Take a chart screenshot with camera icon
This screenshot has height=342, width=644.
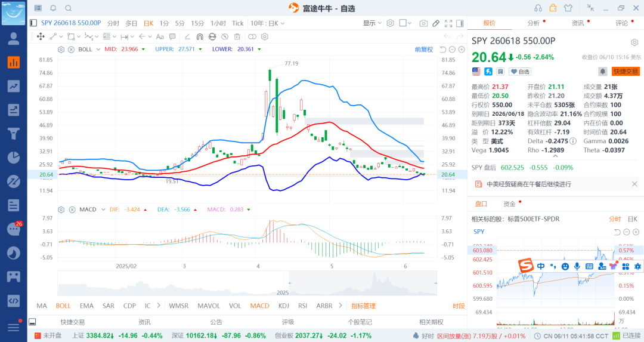[423, 23]
